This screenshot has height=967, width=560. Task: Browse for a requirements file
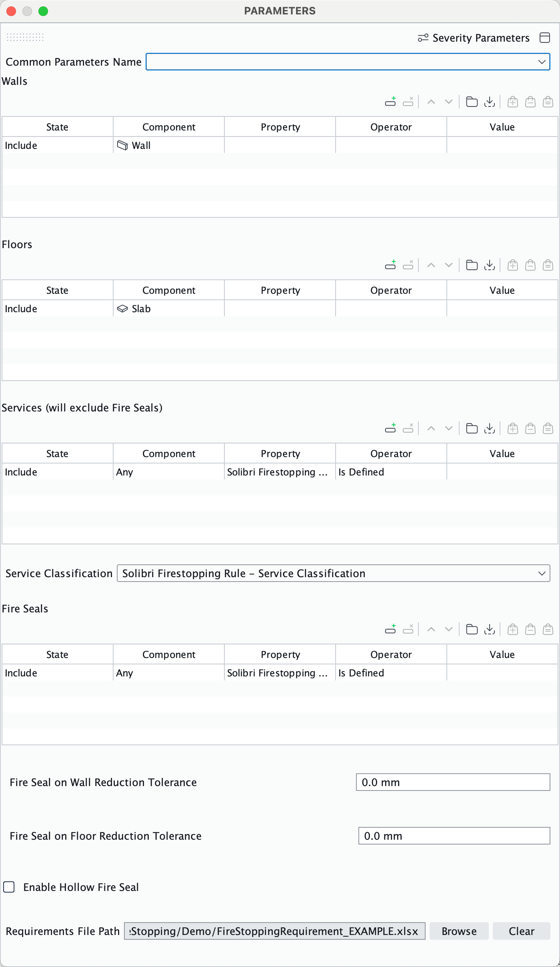(459, 931)
